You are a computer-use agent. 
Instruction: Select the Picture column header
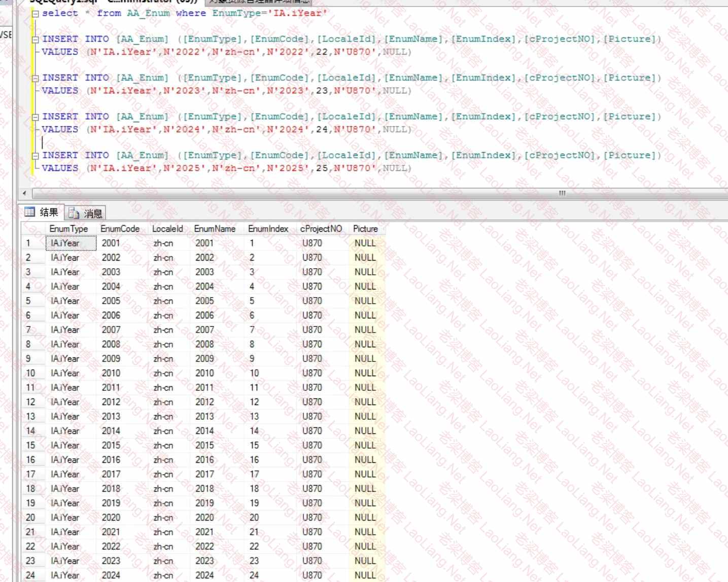pyautogui.click(x=365, y=229)
